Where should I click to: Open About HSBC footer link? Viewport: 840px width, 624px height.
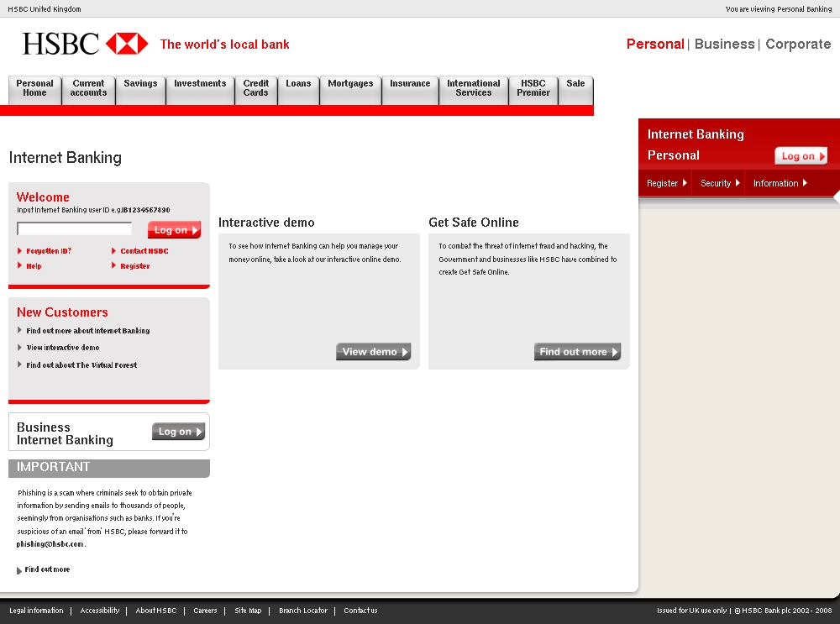click(156, 610)
